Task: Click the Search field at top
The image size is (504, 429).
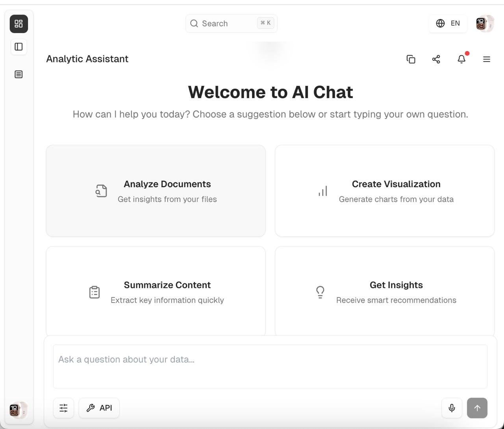Action: [x=231, y=24]
